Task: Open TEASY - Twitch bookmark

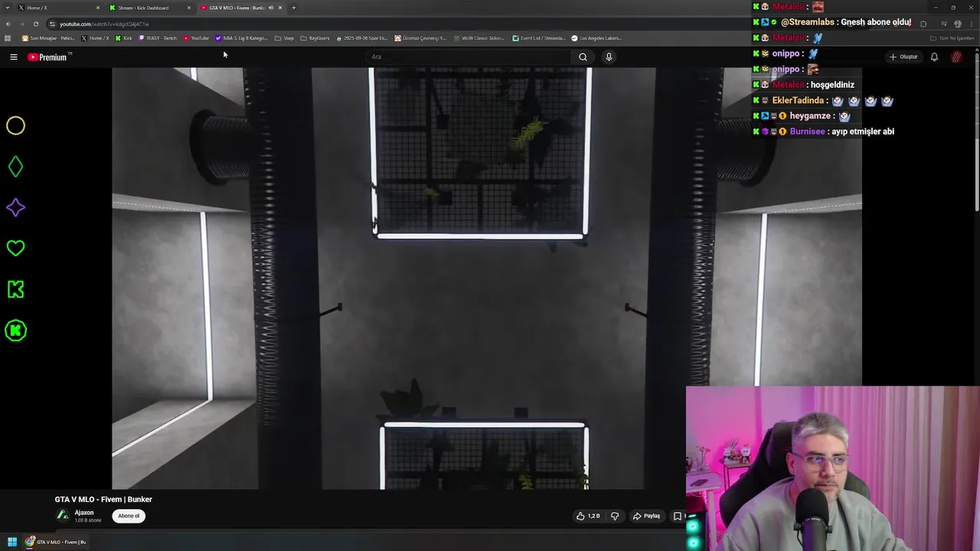Action: point(158,38)
